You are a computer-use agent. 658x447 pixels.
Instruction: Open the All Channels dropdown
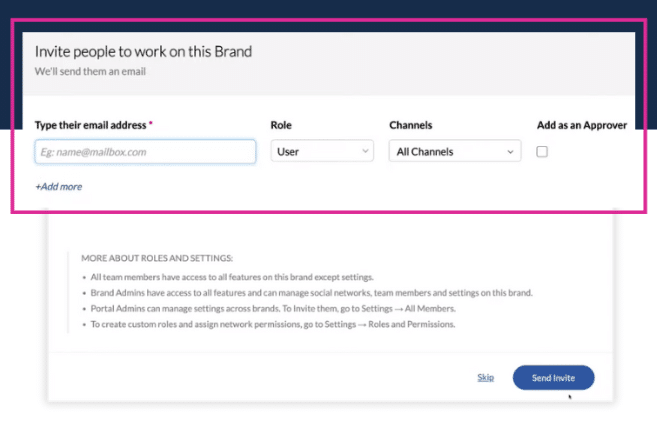[x=455, y=151]
